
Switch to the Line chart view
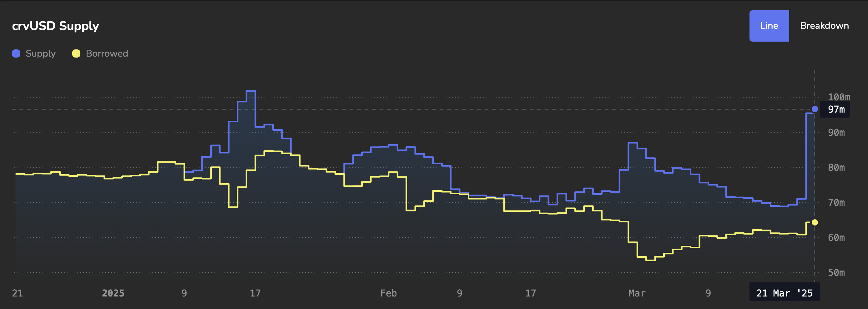point(769,26)
